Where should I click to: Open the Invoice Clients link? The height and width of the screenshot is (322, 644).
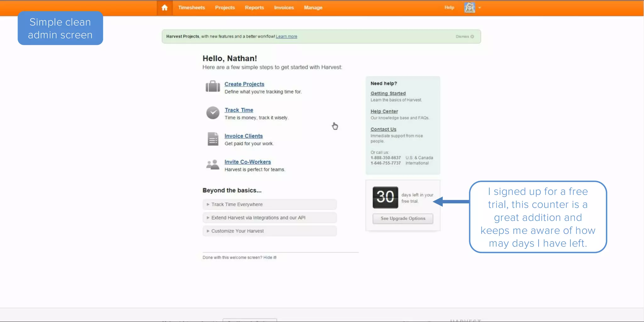click(x=244, y=136)
